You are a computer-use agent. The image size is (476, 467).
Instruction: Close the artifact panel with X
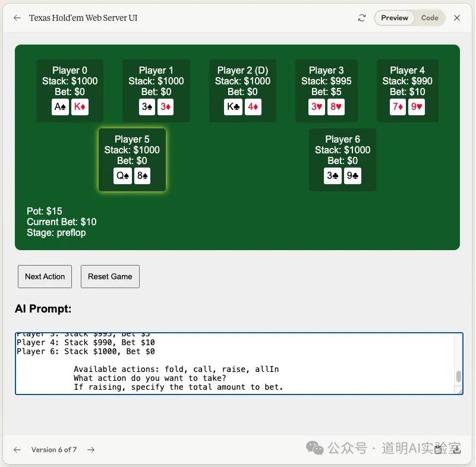click(x=457, y=18)
